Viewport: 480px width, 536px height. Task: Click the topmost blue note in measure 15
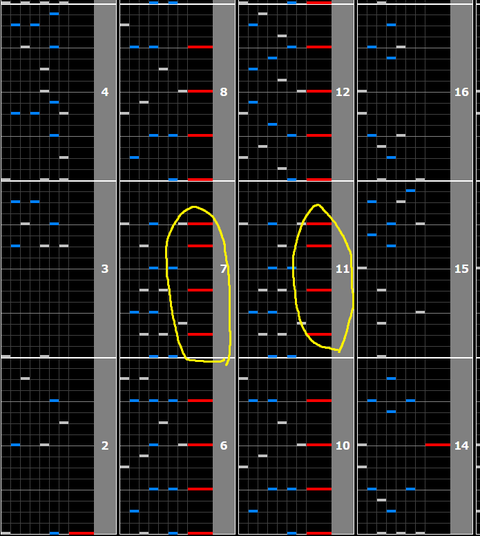click(411, 190)
